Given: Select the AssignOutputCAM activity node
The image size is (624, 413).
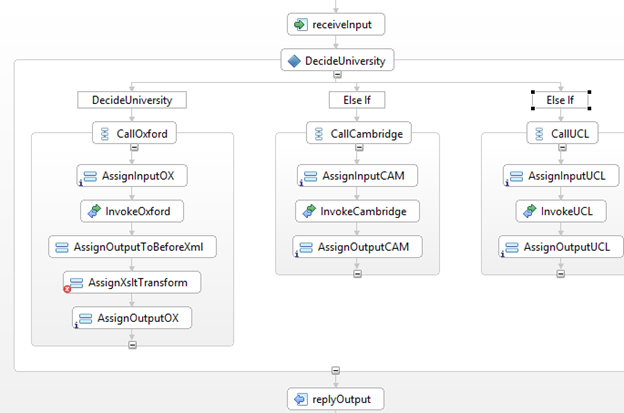Looking at the screenshot, I should coord(356,246).
